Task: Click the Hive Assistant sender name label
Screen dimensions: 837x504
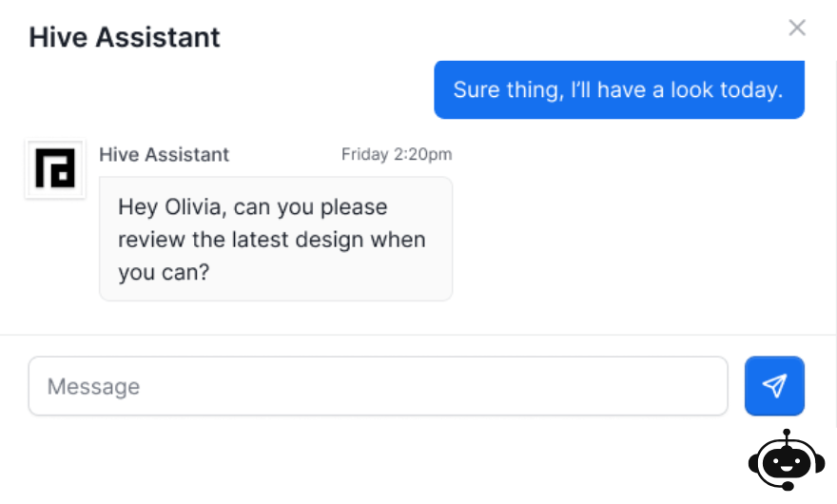Action: (x=164, y=154)
